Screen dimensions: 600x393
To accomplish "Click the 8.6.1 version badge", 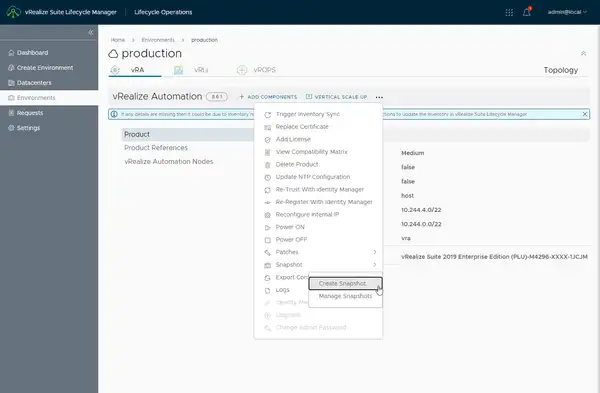I will 217,97.
